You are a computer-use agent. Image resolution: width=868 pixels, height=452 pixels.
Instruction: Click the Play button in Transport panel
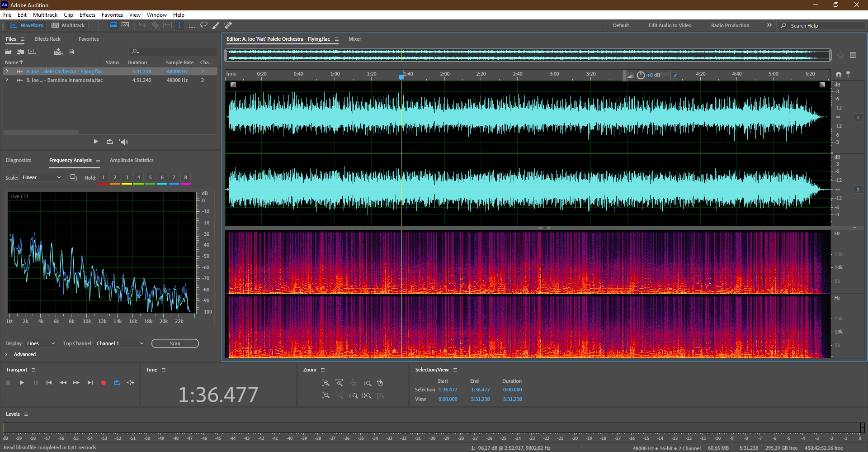(22, 383)
